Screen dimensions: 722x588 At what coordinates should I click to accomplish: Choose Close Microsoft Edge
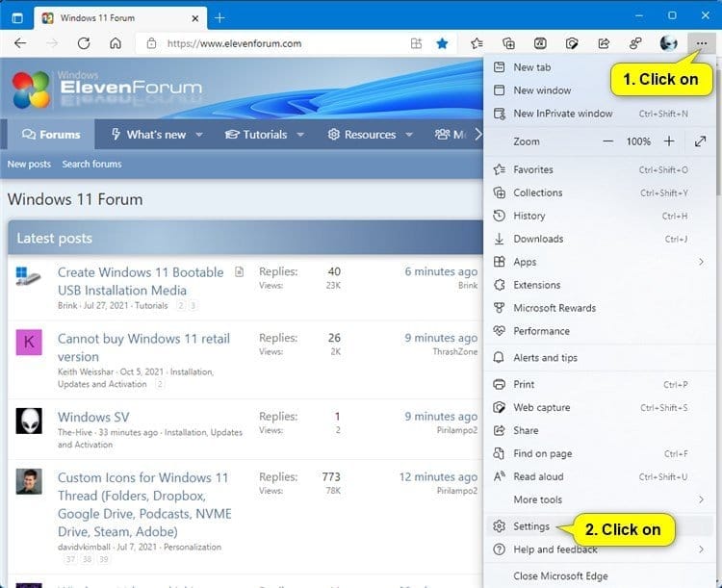pos(600,576)
